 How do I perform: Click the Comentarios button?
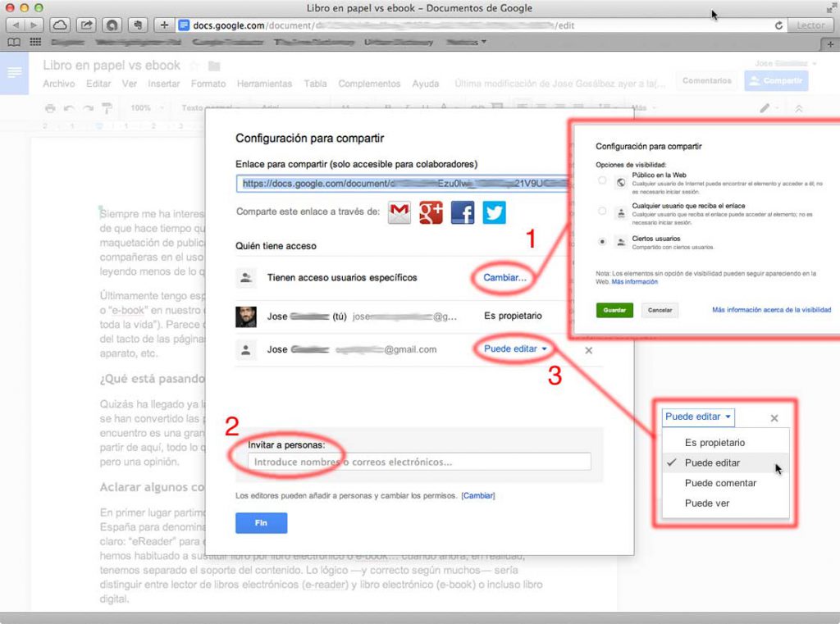tap(706, 80)
